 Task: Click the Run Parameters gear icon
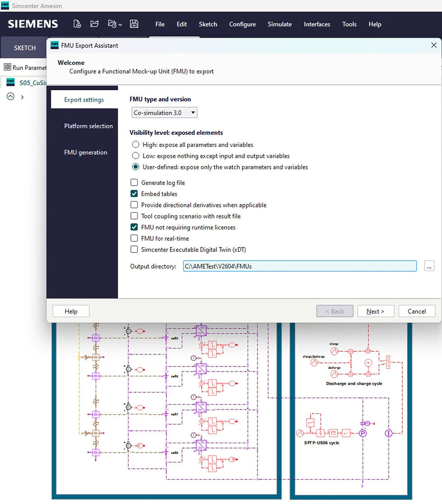click(x=7, y=67)
